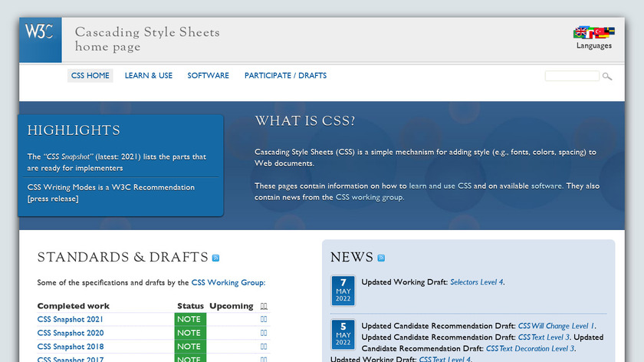Open CSS Text Decoration Level 3 link
Image resolution: width=644 pixels, height=362 pixels.
[x=530, y=348]
